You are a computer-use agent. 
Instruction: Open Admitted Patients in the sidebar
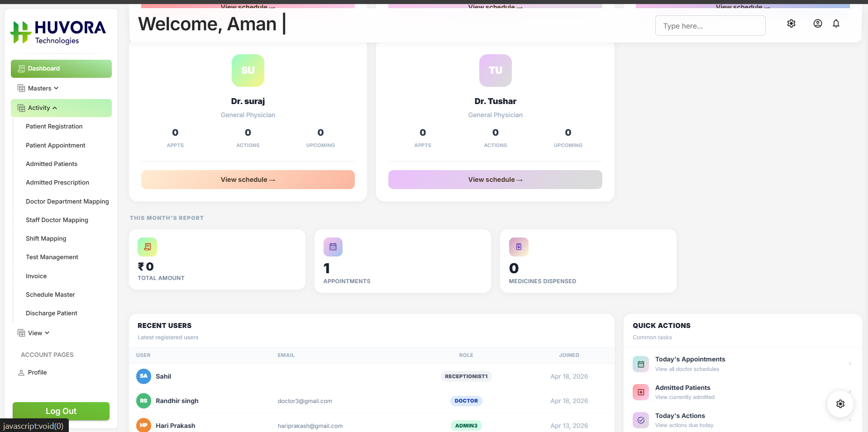52,164
